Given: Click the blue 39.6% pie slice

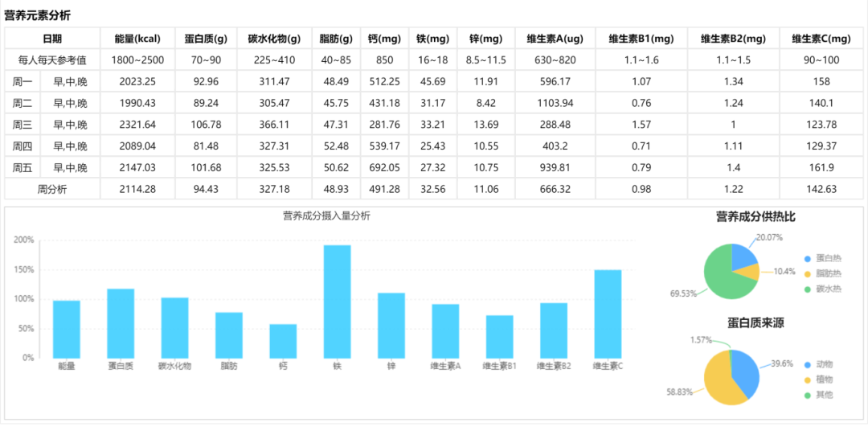Looking at the screenshot, I should point(747,371).
